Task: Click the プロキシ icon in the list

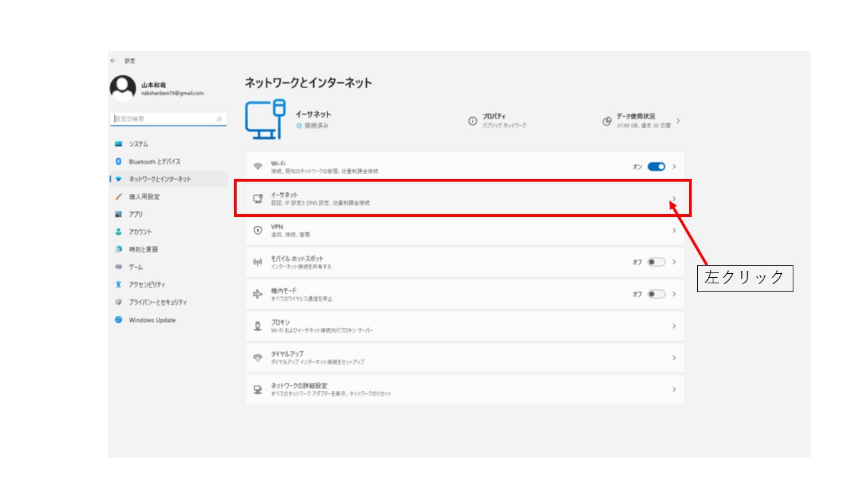Action: click(258, 326)
